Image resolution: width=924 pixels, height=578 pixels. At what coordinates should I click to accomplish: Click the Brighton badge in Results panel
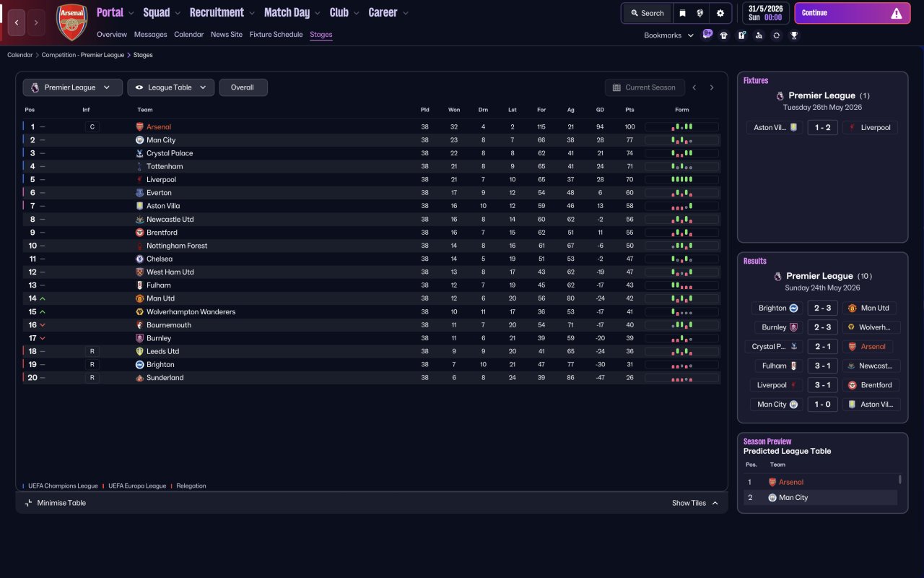[793, 308]
